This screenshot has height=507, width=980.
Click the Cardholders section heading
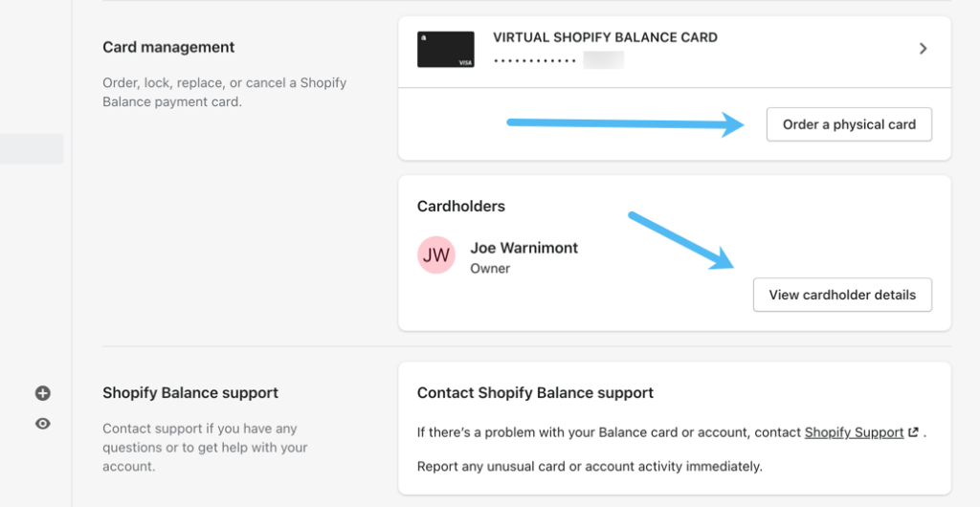[x=461, y=206]
